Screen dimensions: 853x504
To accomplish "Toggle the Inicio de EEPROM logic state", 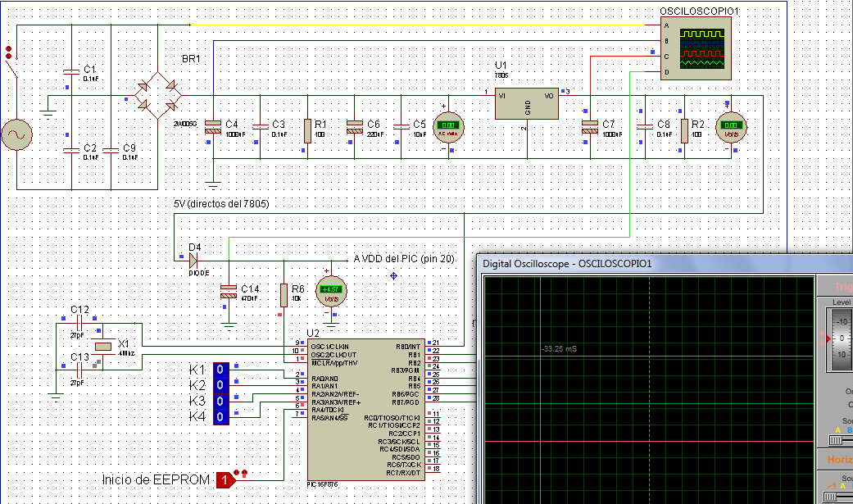I will click(x=225, y=480).
